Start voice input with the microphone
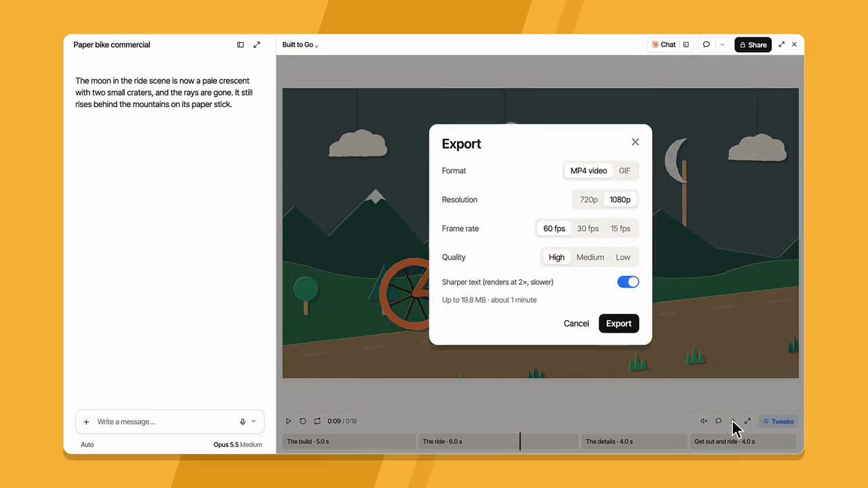This screenshot has width=868, height=488. pos(242,422)
